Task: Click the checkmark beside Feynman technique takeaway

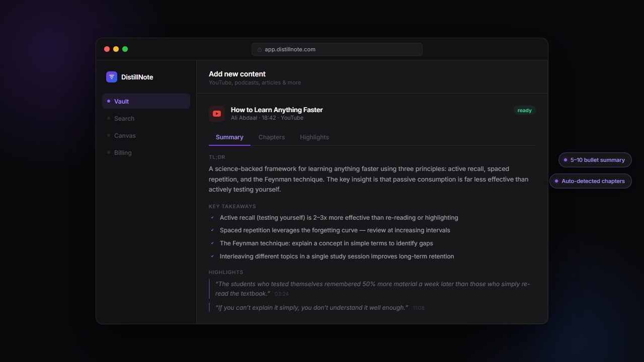Action: point(212,243)
